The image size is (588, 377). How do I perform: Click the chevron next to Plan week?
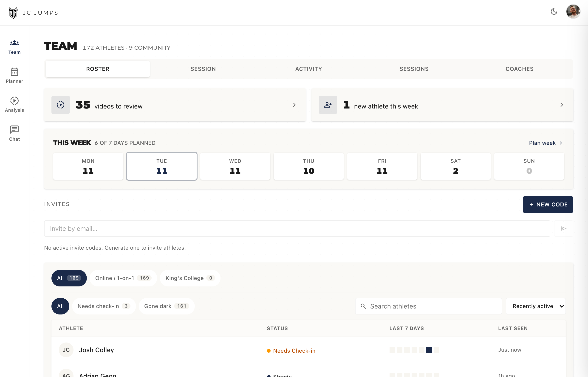click(561, 143)
